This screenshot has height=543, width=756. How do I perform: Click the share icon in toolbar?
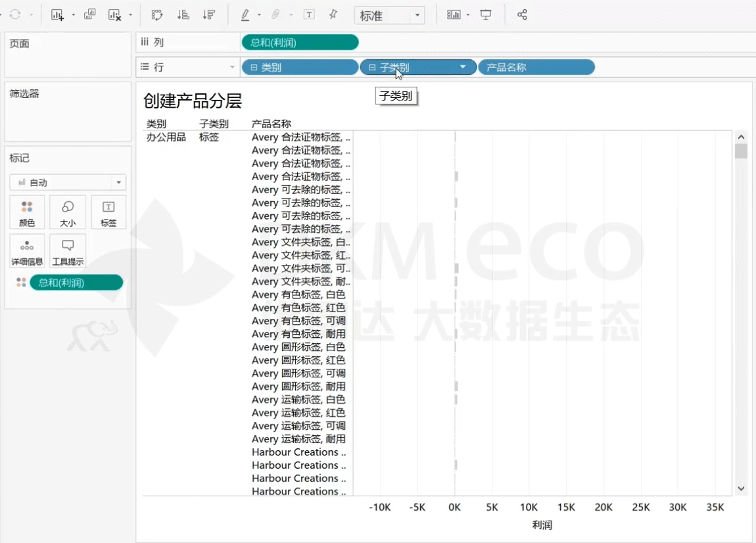pos(522,15)
